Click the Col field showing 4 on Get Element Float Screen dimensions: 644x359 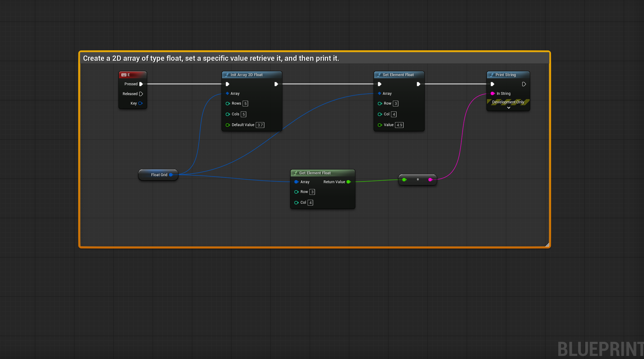pyautogui.click(x=310, y=203)
